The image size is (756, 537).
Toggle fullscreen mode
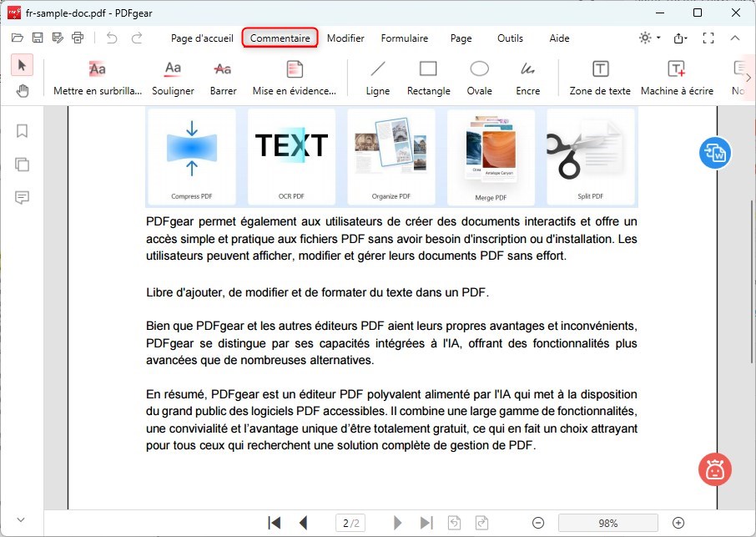click(x=708, y=38)
